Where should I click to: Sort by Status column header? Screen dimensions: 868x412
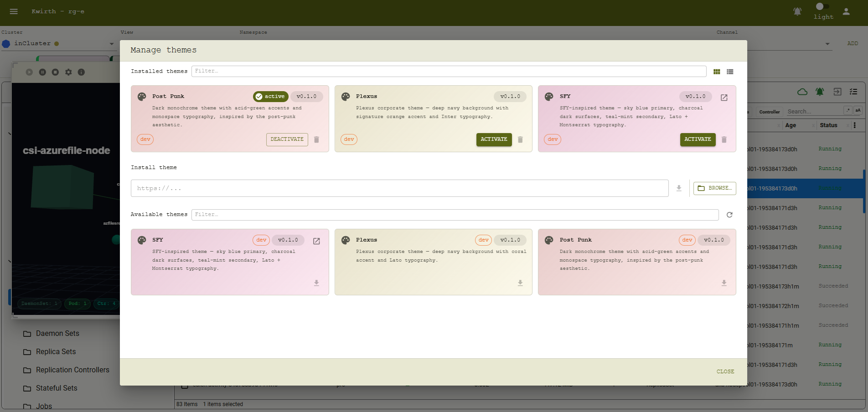[828, 125]
